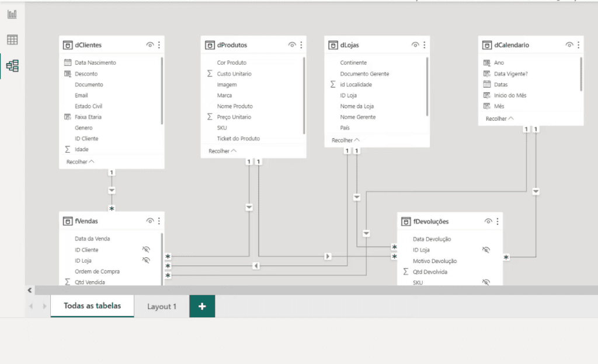Collapse the dLojas table with Recolher

pos(344,139)
